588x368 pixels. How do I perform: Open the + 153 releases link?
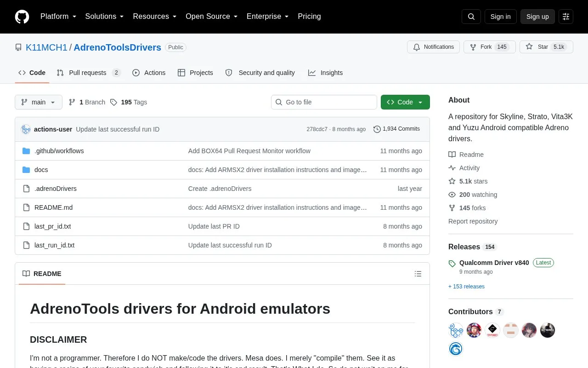(x=466, y=287)
